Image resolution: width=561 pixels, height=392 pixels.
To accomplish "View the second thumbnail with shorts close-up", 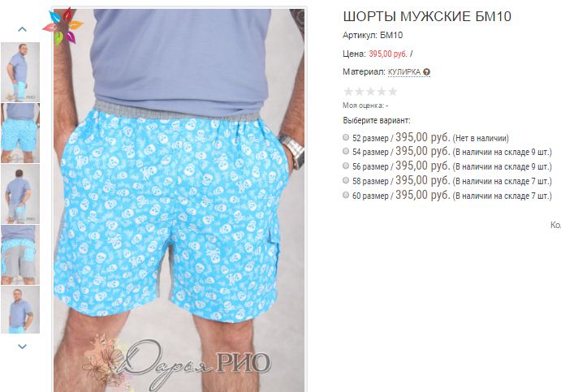I will pyautogui.click(x=20, y=133).
